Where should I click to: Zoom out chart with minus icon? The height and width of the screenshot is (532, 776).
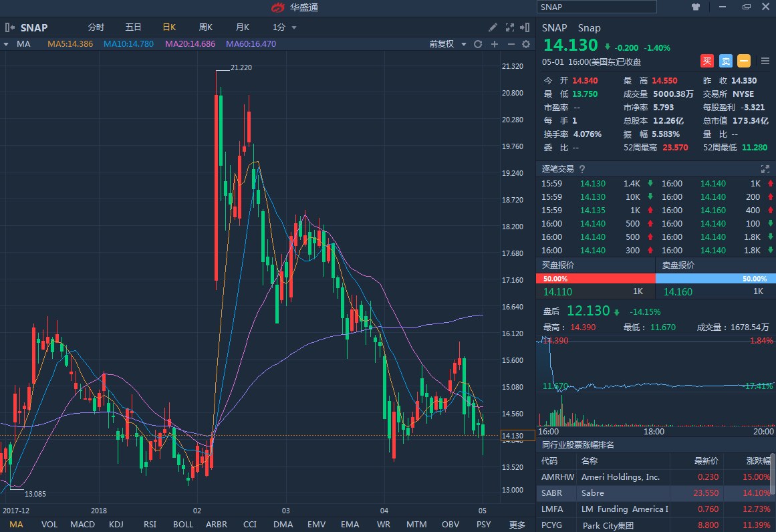[x=511, y=44]
